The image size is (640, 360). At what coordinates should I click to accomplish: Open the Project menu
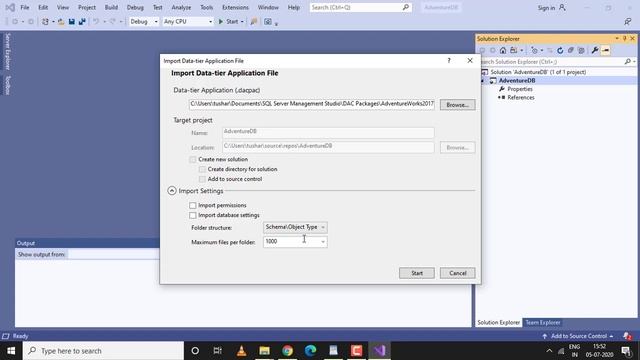[x=87, y=7]
